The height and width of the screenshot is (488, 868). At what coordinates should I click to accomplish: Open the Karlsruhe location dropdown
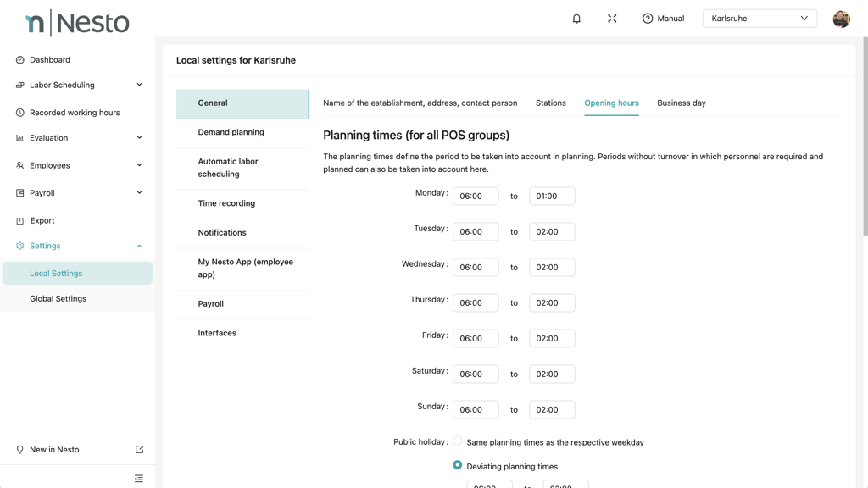pos(759,19)
